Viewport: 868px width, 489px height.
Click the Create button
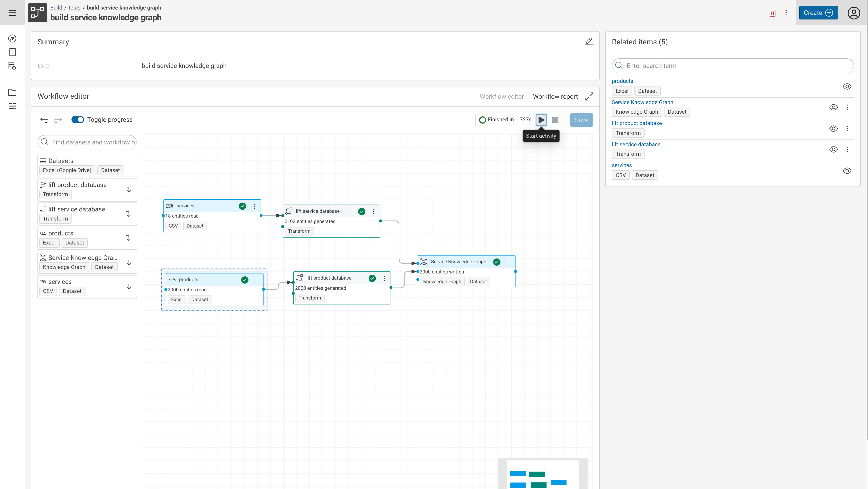(818, 12)
